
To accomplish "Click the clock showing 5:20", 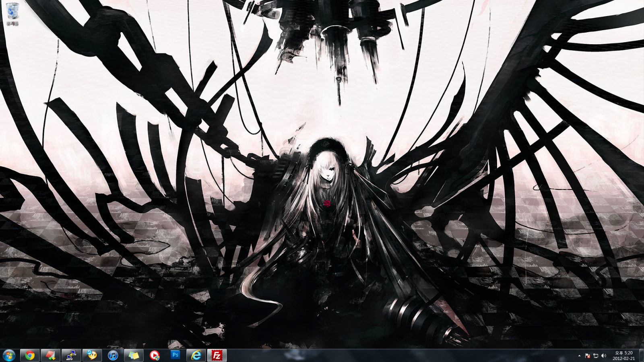I will [x=623, y=353].
